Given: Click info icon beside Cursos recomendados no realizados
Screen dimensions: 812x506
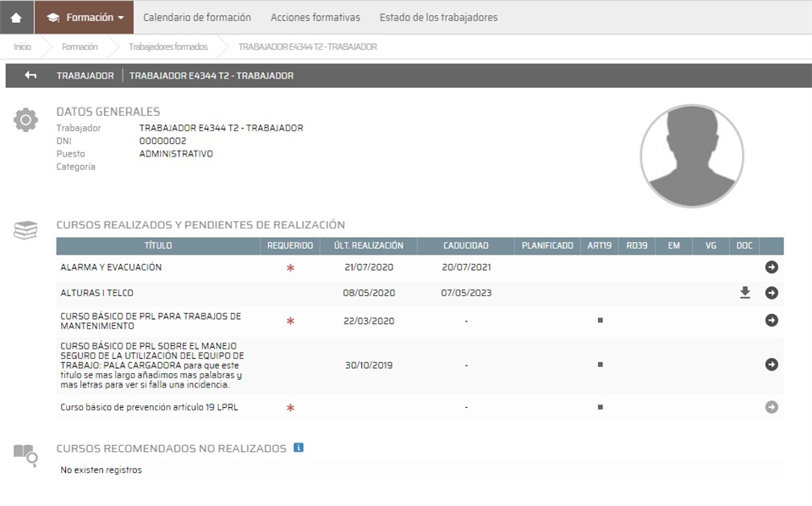Looking at the screenshot, I should coord(299,448).
